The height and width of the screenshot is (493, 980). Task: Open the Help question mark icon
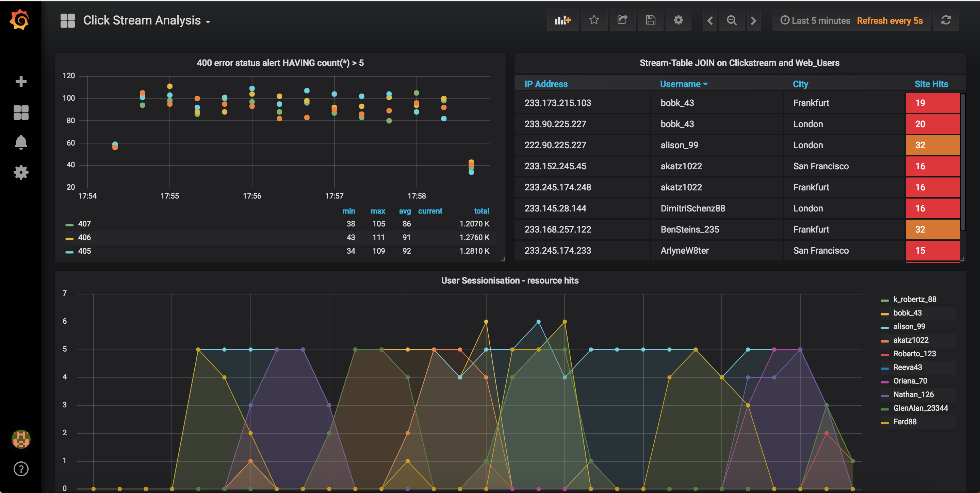[x=21, y=469]
